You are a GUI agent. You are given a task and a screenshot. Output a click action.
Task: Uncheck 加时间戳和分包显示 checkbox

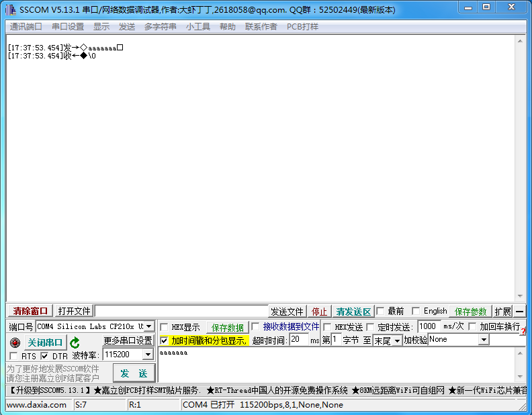click(164, 340)
